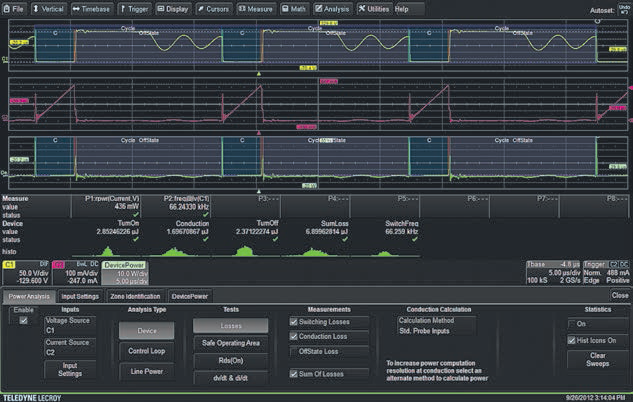Image resolution: width=633 pixels, height=402 pixels.
Task: Select Line Power analysis type
Action: 147,371
